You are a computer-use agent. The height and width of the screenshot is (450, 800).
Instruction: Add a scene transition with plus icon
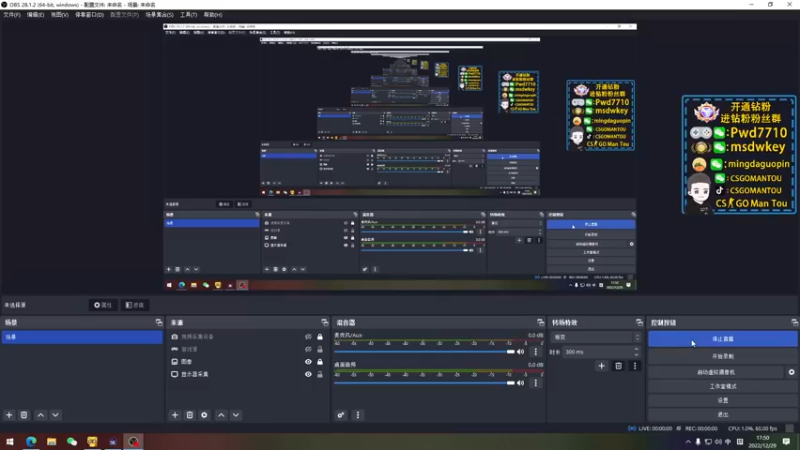pos(602,366)
